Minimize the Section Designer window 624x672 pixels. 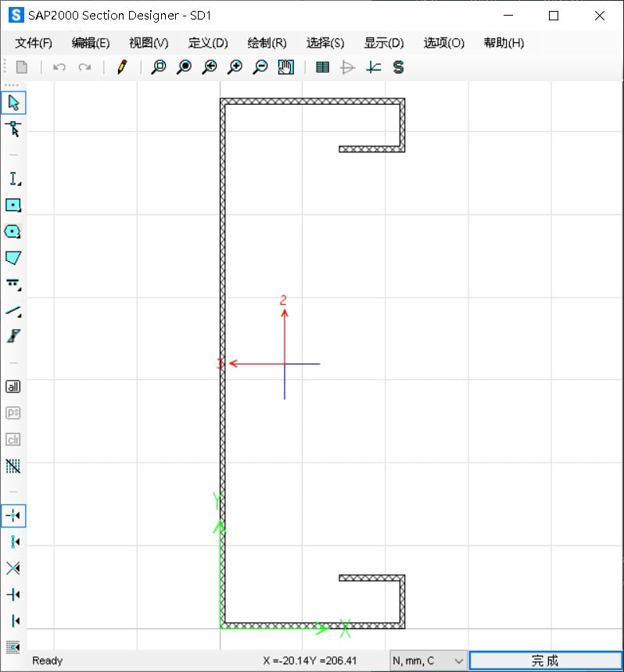click(508, 16)
